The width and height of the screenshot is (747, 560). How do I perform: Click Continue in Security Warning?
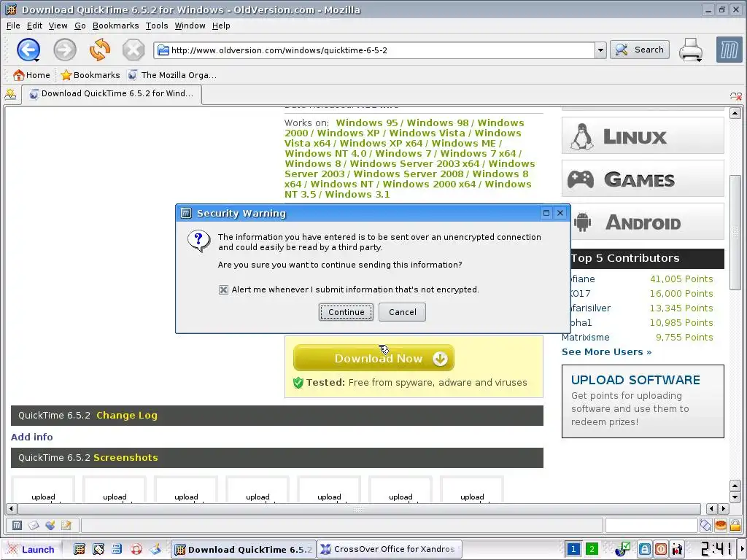[x=346, y=312]
